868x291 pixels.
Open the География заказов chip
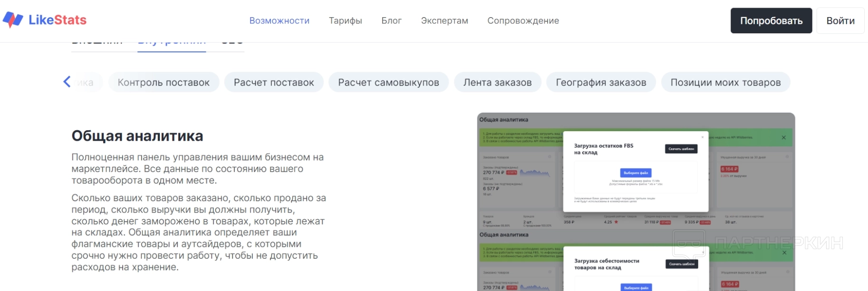[x=601, y=82]
